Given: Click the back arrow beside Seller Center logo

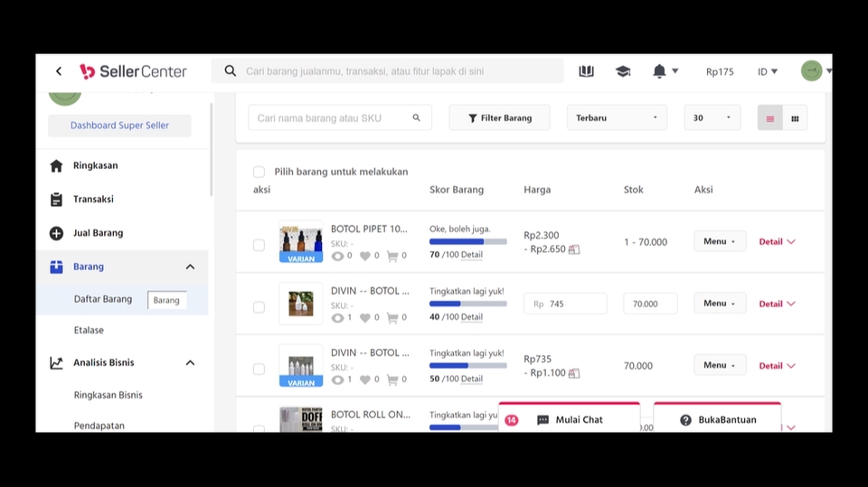Looking at the screenshot, I should 59,70.
